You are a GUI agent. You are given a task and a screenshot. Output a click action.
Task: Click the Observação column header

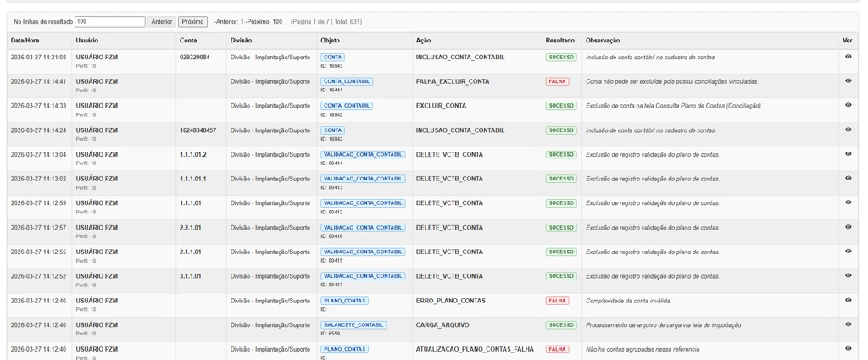603,41
